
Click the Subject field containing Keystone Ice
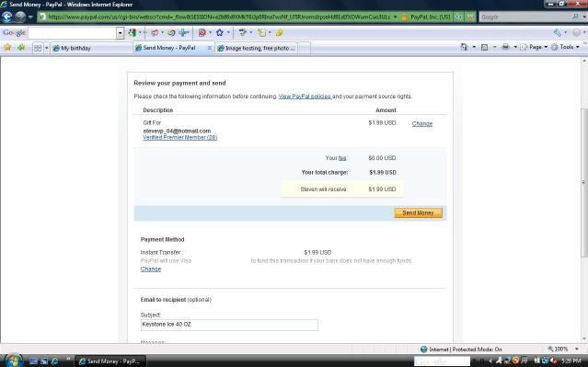tap(229, 325)
